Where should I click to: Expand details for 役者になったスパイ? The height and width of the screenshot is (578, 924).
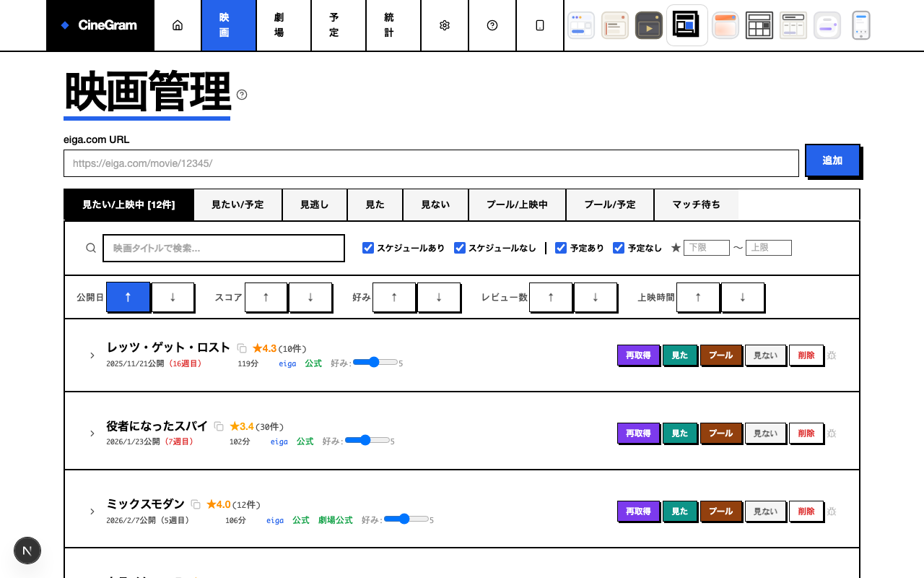click(x=92, y=433)
